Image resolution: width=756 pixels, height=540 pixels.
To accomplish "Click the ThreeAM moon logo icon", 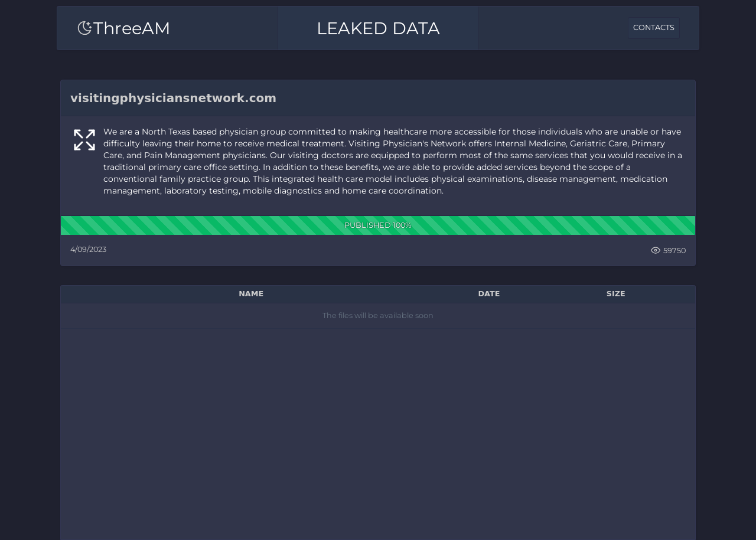I will point(85,28).
